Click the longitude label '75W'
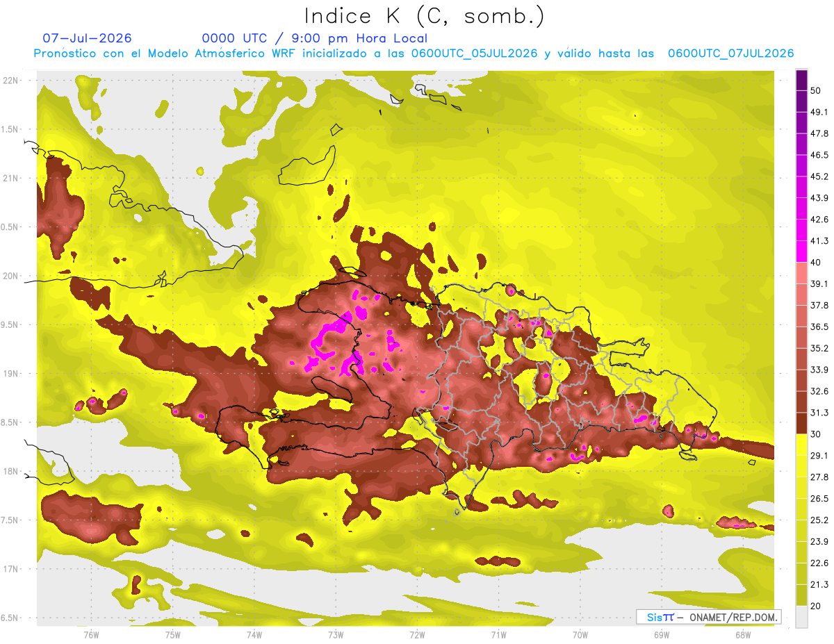The image size is (834, 644). (173, 635)
